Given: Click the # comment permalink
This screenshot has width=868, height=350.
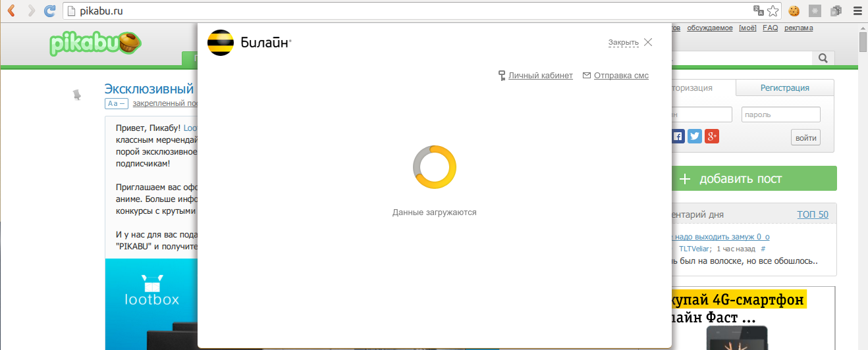Looking at the screenshot, I should [763, 249].
